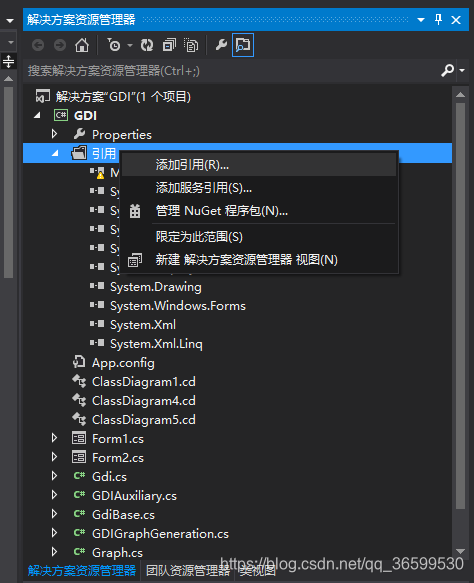Click the GdiBase.cs C# file icon
The height and width of the screenshot is (583, 474).
click(x=79, y=513)
